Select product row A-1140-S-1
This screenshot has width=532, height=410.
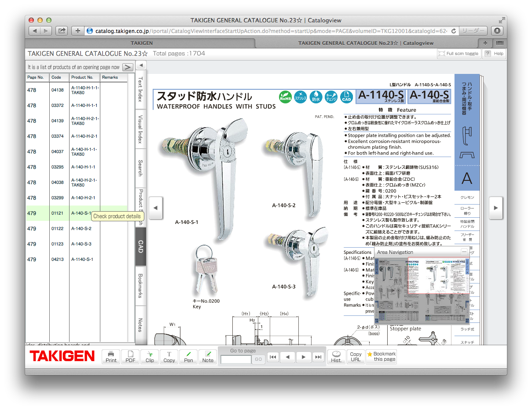pyautogui.click(x=77, y=260)
